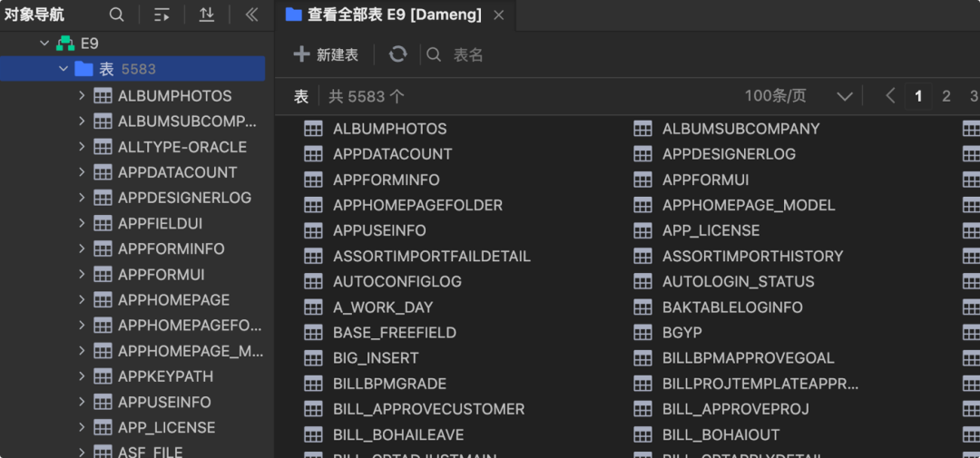Click the E9 schema icon in tree

point(65,44)
